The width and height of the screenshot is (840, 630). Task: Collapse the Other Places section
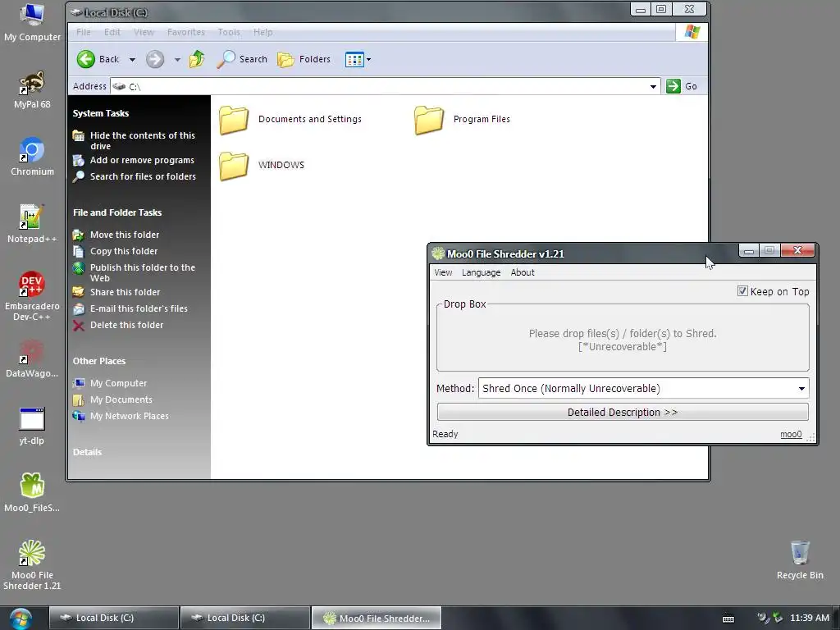(x=99, y=361)
